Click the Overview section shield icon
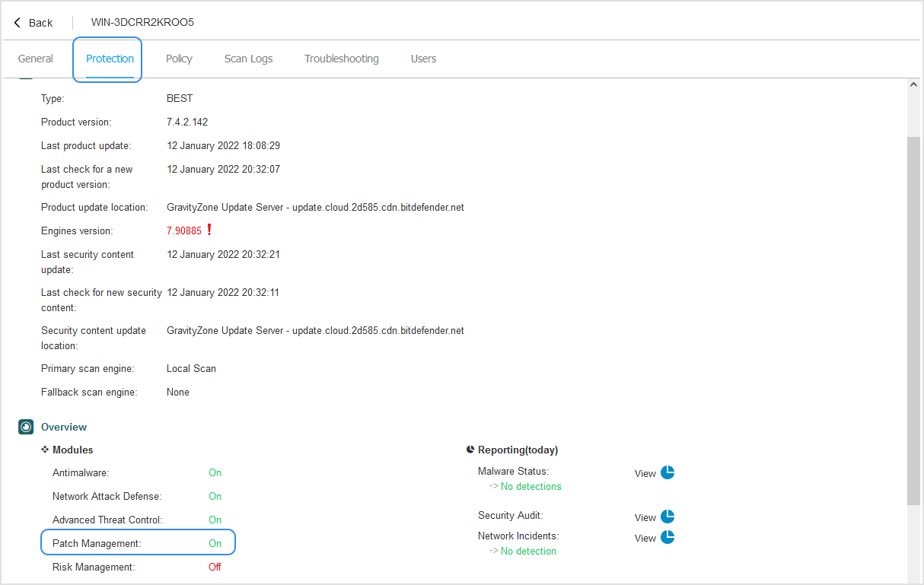The height and width of the screenshot is (585, 924). coord(26,427)
